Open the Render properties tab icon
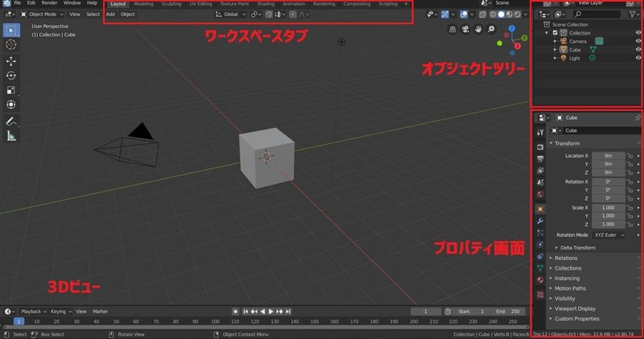The width and height of the screenshot is (644, 339). coord(540,147)
